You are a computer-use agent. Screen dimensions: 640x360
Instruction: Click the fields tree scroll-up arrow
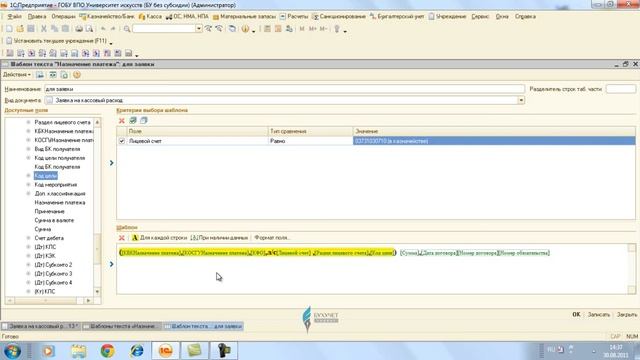pyautogui.click(x=97, y=122)
